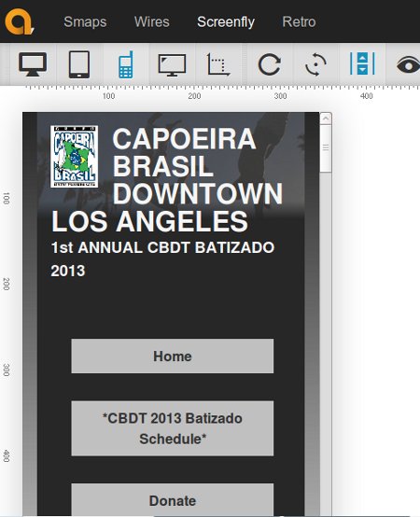Toggle the eye visibility icon
420x517 pixels.
408,64
